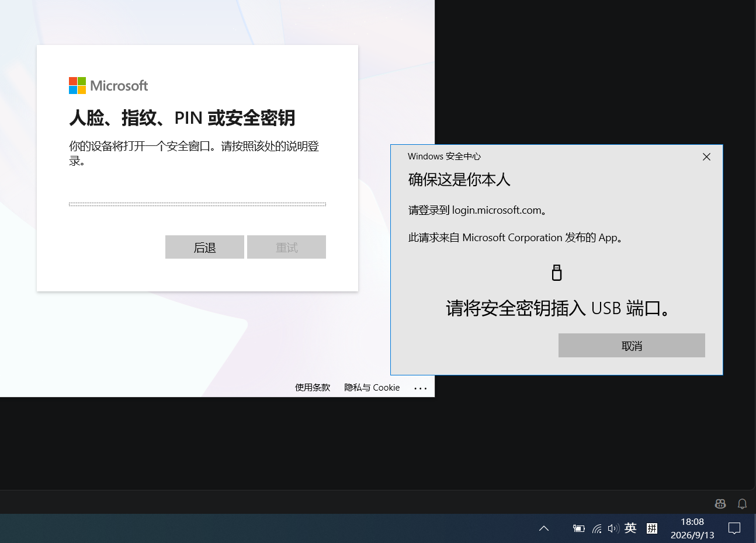Click the 确保这是你本人 heading
756x543 pixels.
(459, 180)
